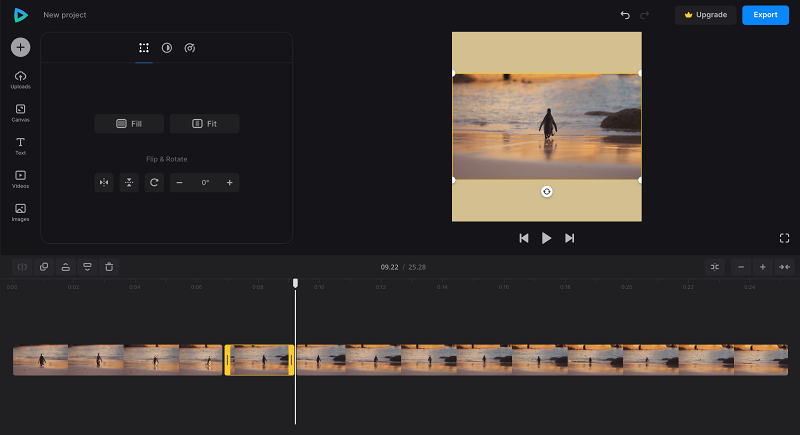This screenshot has height=435, width=800.
Task: Apply Fill to the clip
Action: click(x=129, y=124)
